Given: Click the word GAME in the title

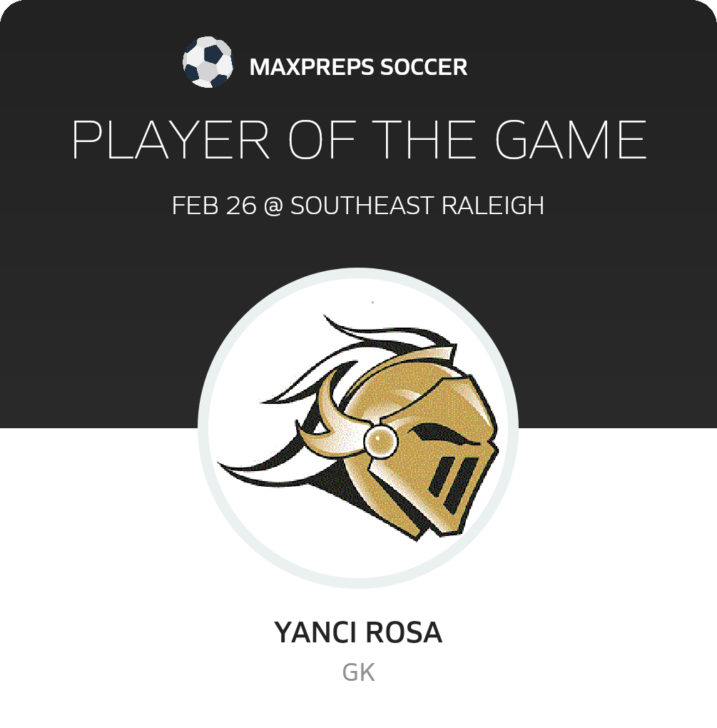Looking at the screenshot, I should [x=571, y=139].
